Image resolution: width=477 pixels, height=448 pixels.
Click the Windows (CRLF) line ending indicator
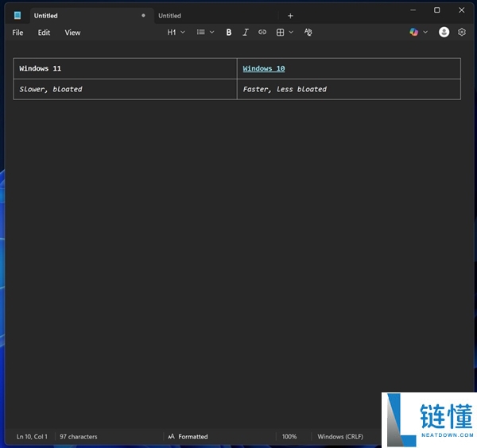(x=340, y=436)
